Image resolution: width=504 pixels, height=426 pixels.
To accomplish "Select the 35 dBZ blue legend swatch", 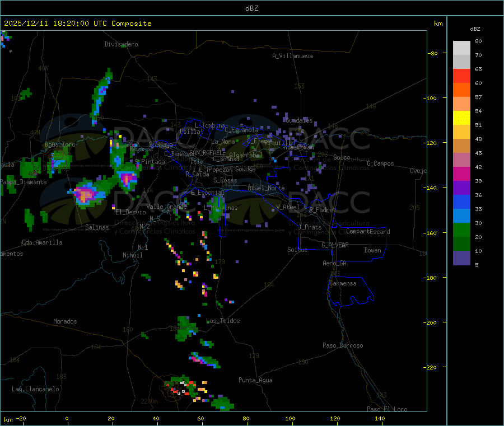I will pos(461,202).
